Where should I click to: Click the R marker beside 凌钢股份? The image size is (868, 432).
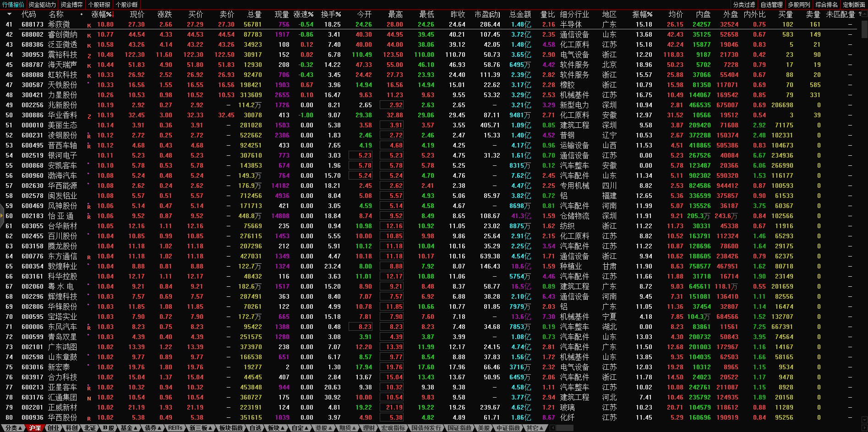pyautogui.click(x=89, y=136)
